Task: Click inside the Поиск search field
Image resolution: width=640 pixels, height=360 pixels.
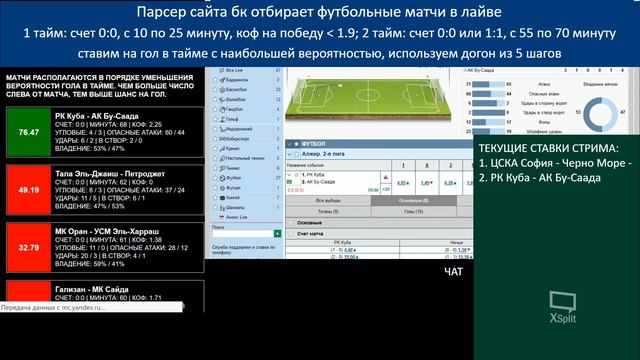Action: click(x=243, y=233)
